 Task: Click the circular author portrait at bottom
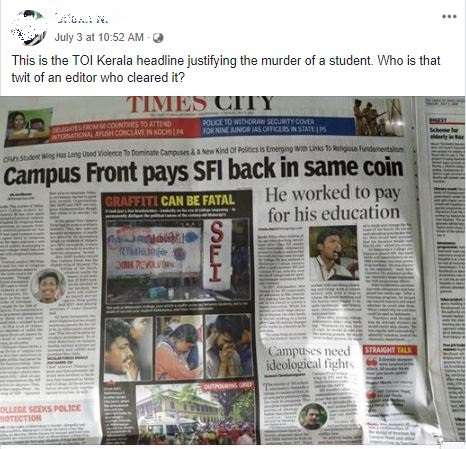click(313, 416)
